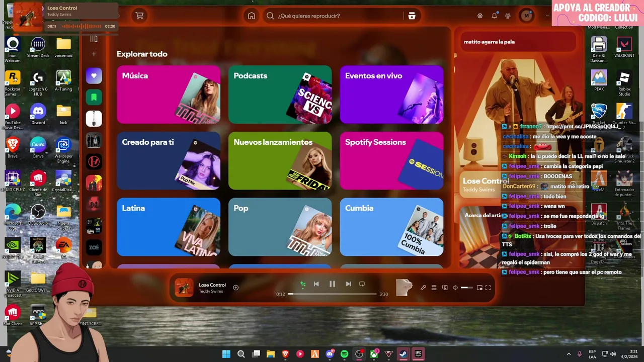Open Task View on the taskbar
644x362 pixels.
pos(256,354)
